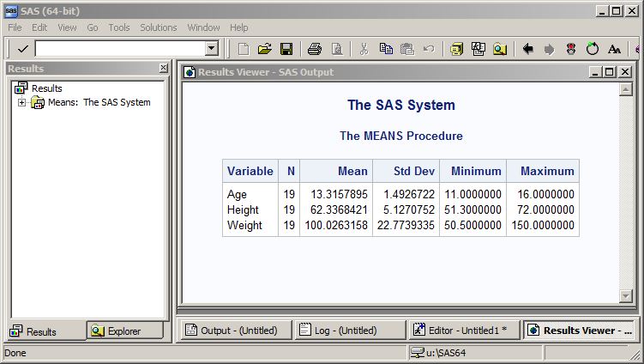Open Print Preview from the toolbar
The image size is (644, 364).
[x=336, y=49]
